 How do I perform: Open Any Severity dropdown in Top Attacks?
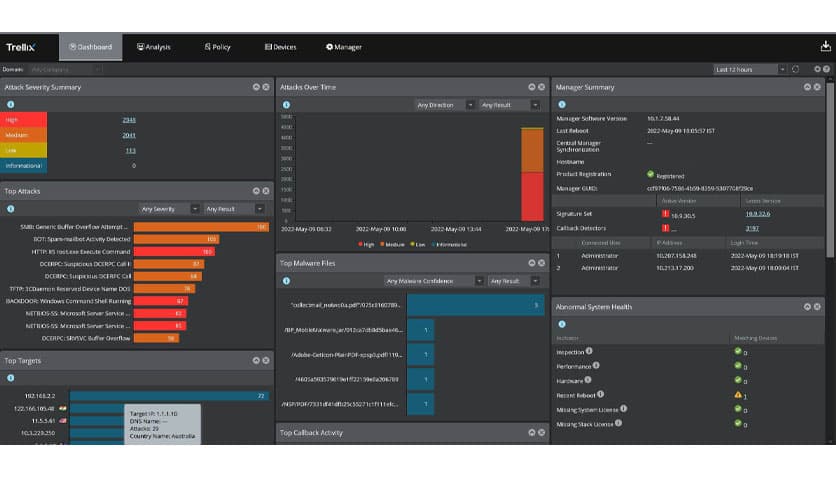(x=169, y=209)
